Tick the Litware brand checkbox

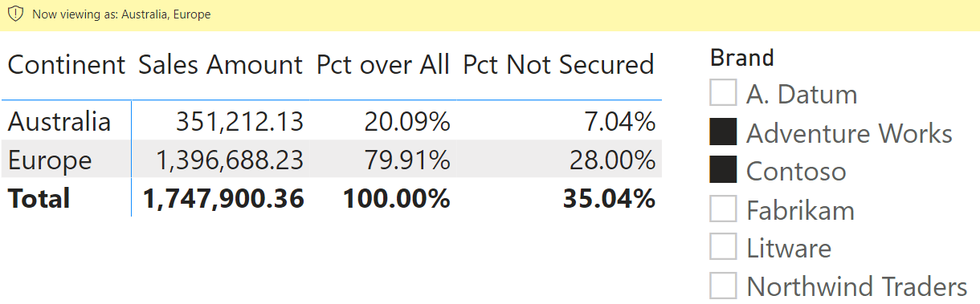point(723,248)
